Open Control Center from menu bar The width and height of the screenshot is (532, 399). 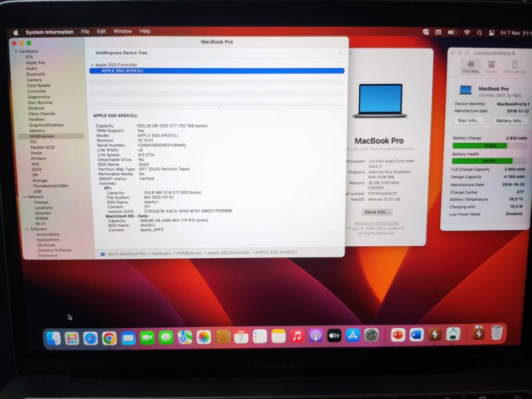point(492,33)
